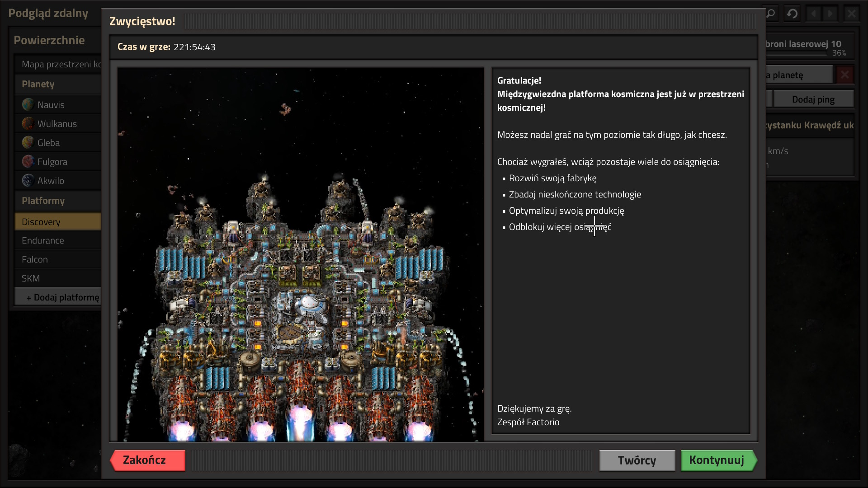
Task: Open the Twórcy credits
Action: 637,460
